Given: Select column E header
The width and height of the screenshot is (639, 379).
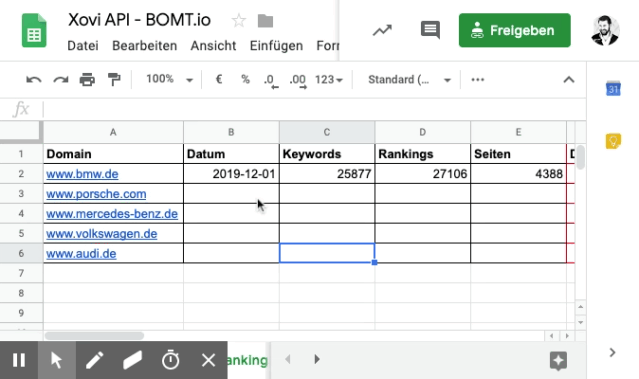Looking at the screenshot, I should 518,132.
